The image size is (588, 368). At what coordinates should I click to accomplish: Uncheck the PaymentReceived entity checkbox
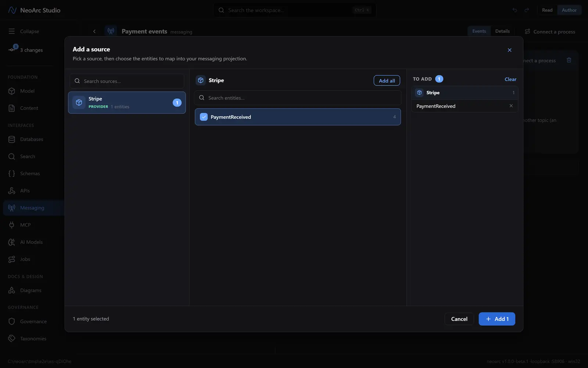pos(204,117)
